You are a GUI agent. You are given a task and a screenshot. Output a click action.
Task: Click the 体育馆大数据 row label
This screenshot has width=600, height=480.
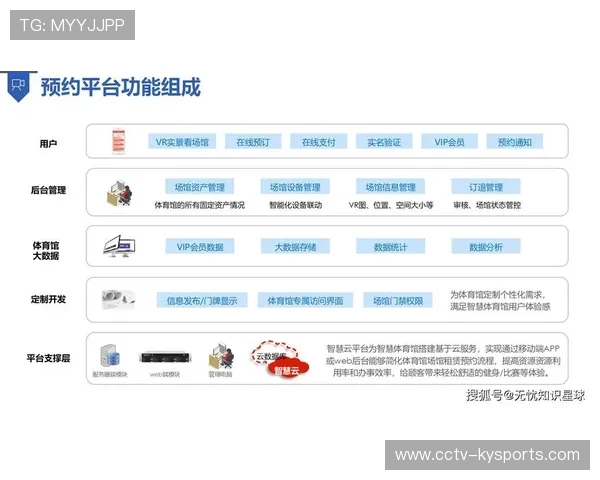tap(46, 250)
